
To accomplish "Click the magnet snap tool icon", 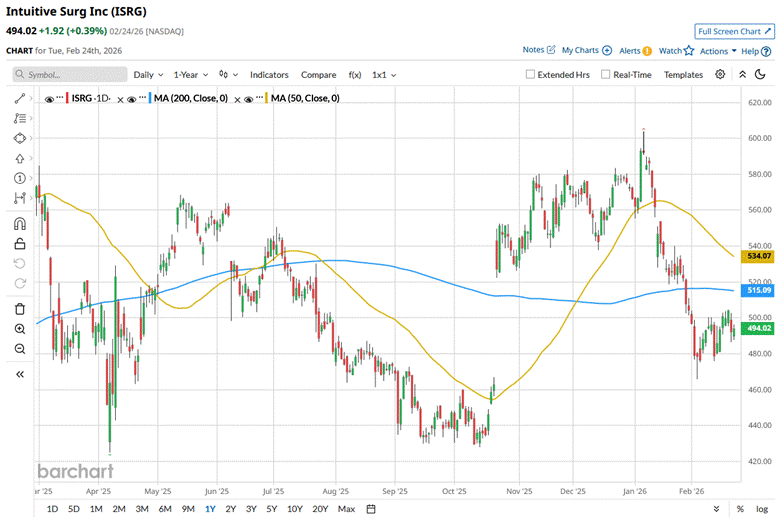I will tap(20, 223).
